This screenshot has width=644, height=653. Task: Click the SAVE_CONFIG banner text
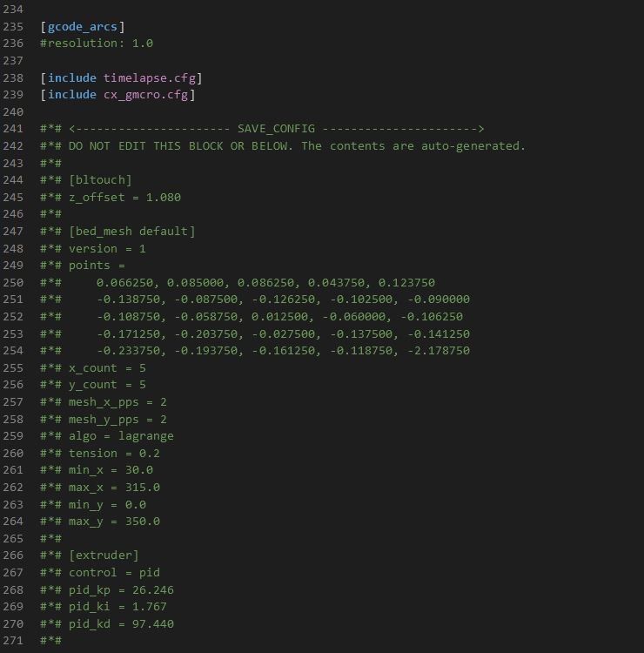coord(276,129)
